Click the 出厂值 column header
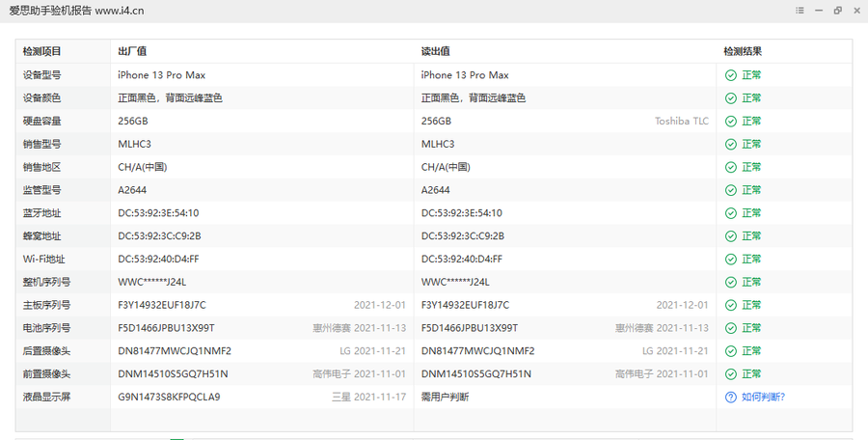This screenshot has width=868, height=440. click(x=132, y=51)
